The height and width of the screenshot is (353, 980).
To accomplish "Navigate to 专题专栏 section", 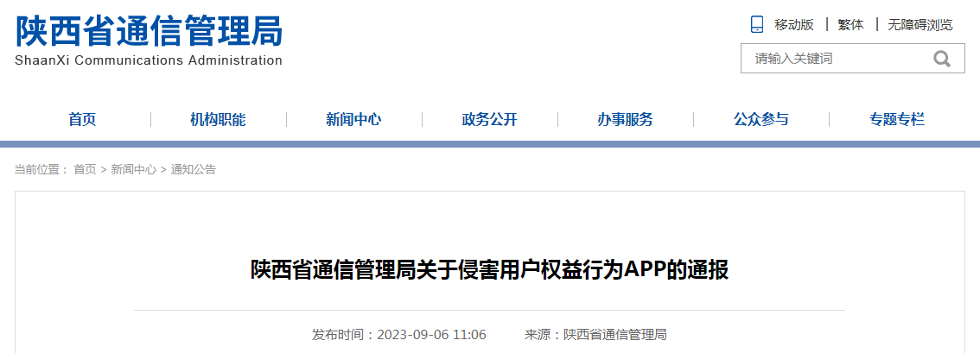I will 896,120.
